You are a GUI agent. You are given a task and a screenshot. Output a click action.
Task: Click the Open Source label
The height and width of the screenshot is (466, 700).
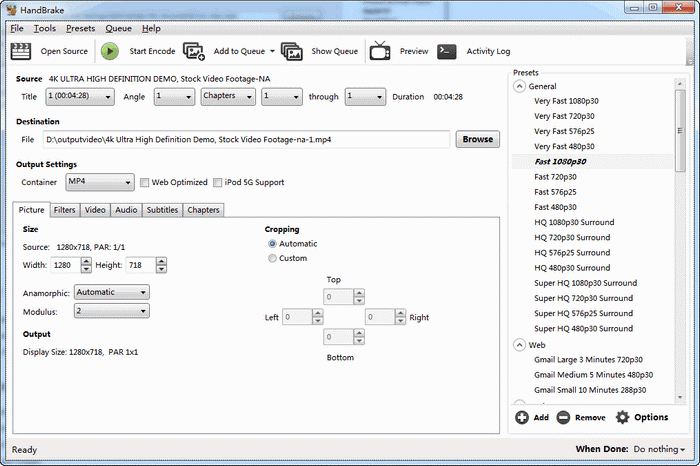click(x=64, y=51)
